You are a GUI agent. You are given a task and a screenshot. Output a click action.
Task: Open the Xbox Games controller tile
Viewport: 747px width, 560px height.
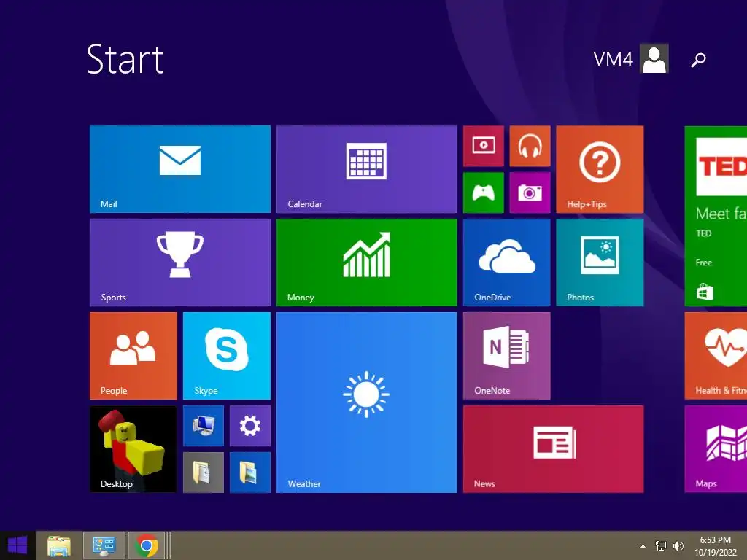(484, 192)
